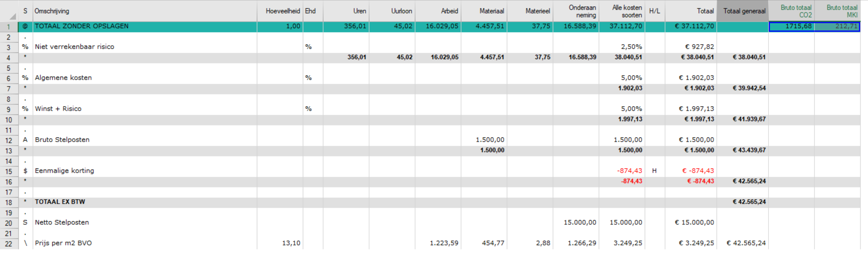The width and height of the screenshot is (868, 264).
Task: Click the backslash symbol in row 22
Action: click(x=25, y=243)
